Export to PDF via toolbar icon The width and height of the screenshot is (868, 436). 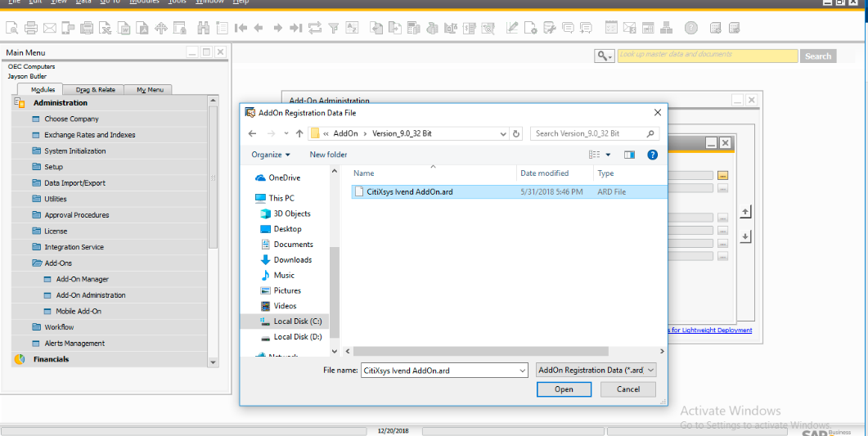[x=142, y=28]
